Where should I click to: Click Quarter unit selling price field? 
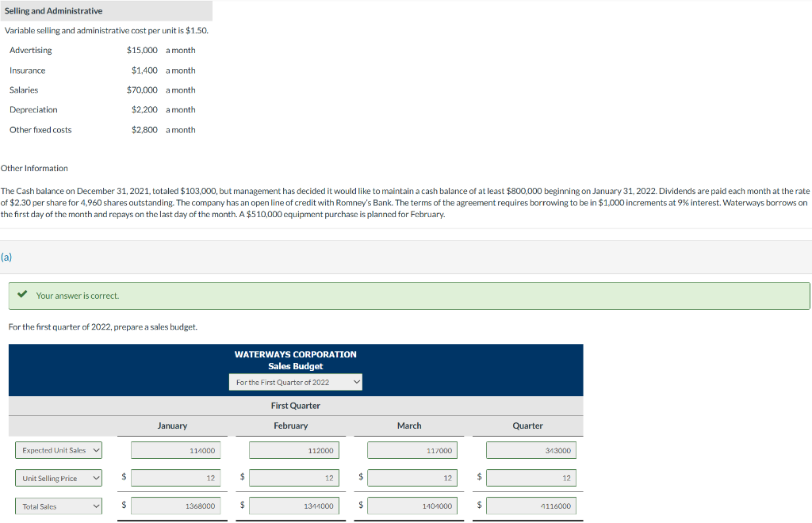(530, 478)
